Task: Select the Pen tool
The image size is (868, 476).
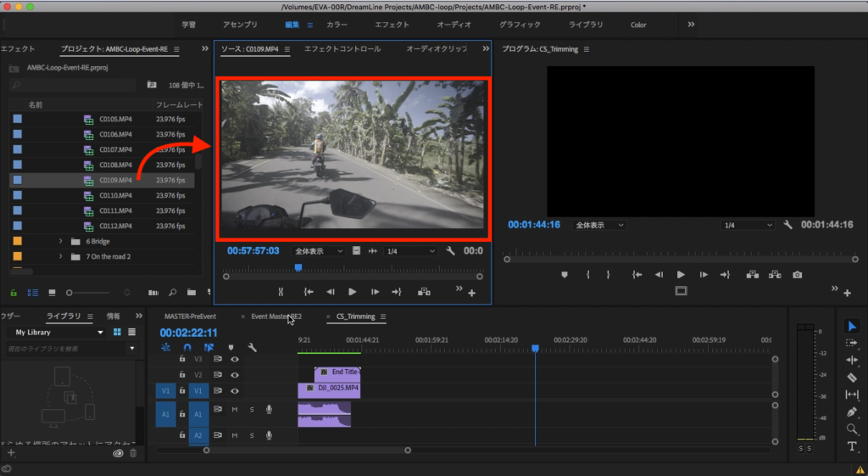Action: 852,412
